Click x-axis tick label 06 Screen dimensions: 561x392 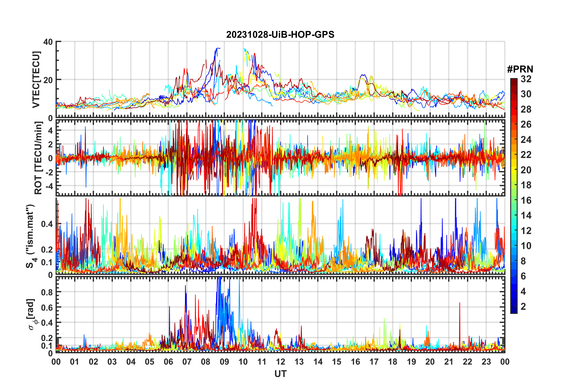pos(168,362)
